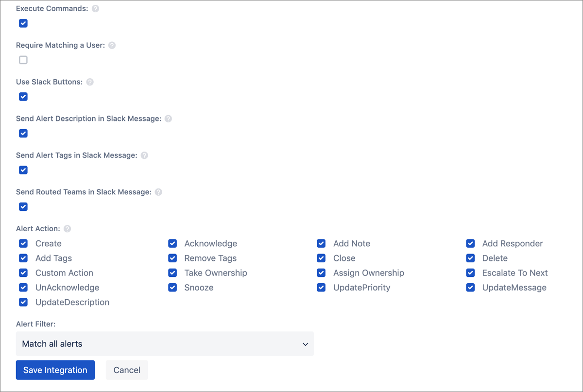Toggle the Escalate To Next checkbox

(x=470, y=273)
